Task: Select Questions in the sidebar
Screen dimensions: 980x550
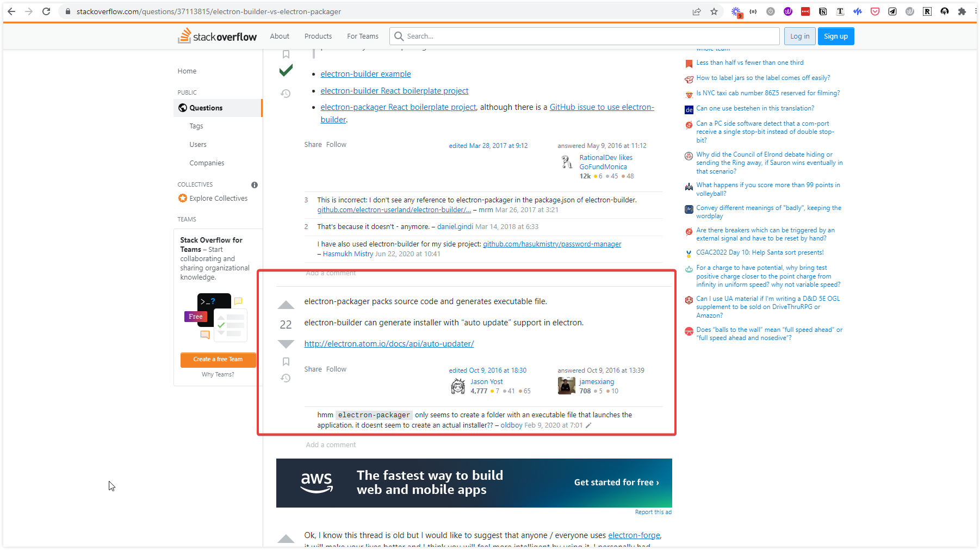Action: point(218,108)
